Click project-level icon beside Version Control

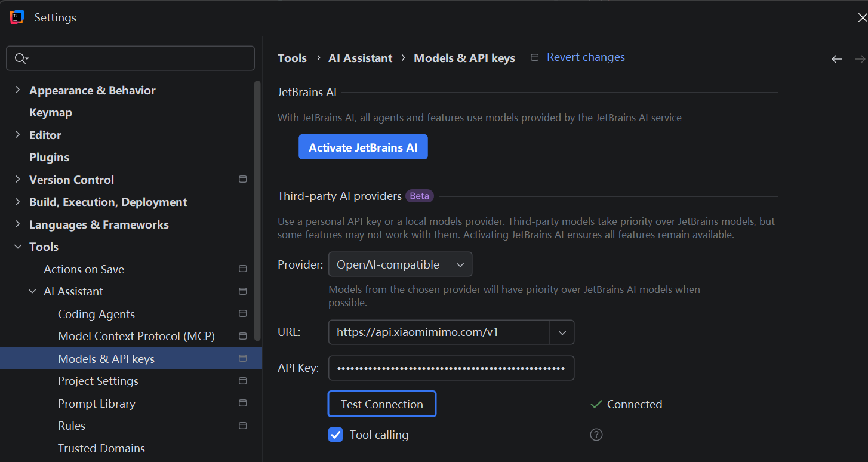242,180
